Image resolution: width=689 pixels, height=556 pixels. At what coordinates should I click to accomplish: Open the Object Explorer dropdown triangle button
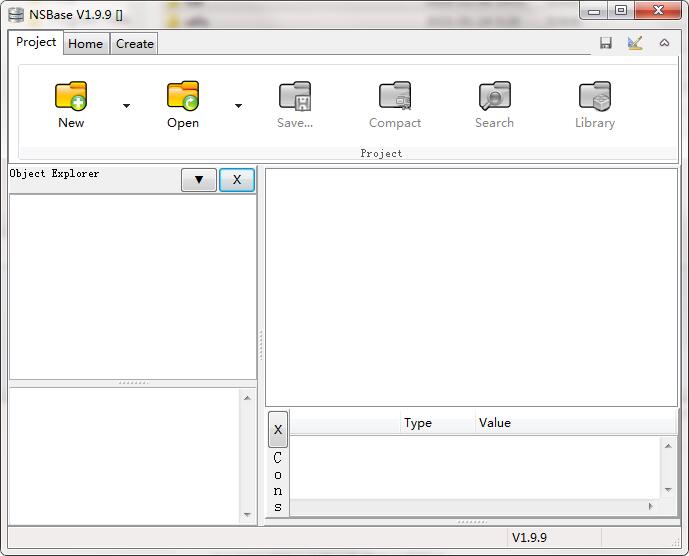click(x=199, y=180)
